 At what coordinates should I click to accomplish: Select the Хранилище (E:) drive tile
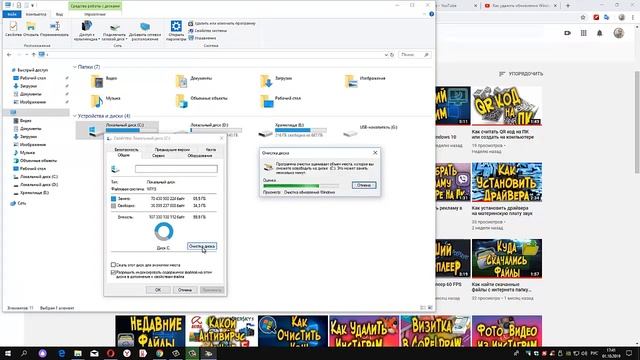point(293,130)
